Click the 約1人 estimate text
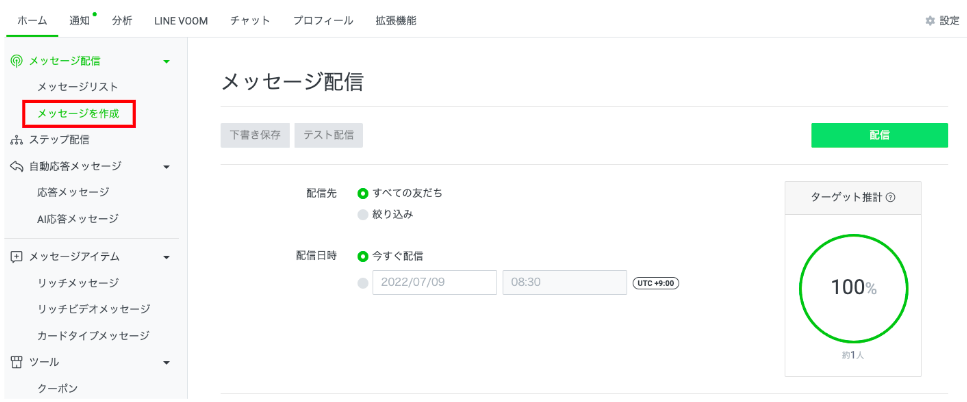The image size is (967, 402). (854, 356)
